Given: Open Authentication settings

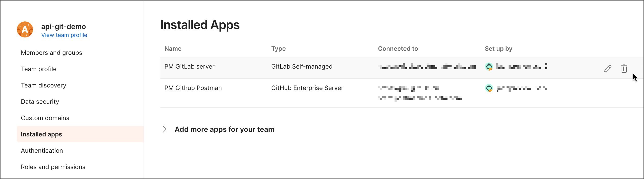Looking at the screenshot, I should coord(42,151).
